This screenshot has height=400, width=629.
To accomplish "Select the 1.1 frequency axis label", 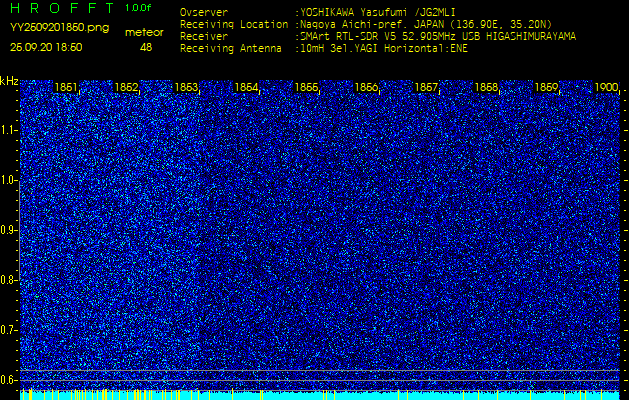I will [x=9, y=130].
